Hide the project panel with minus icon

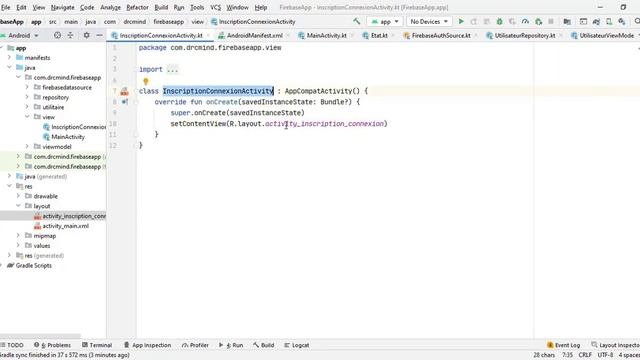(99, 36)
